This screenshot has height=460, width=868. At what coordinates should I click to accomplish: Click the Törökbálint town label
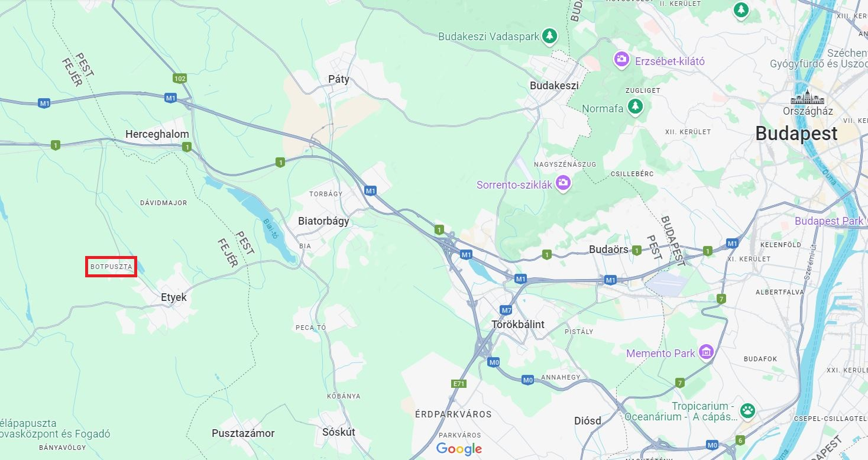pos(518,325)
